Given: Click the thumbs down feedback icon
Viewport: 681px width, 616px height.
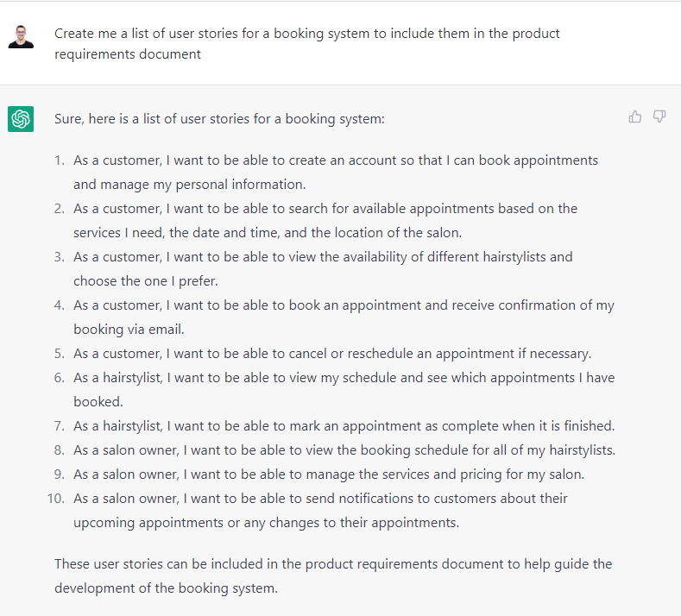Looking at the screenshot, I should coord(659,116).
